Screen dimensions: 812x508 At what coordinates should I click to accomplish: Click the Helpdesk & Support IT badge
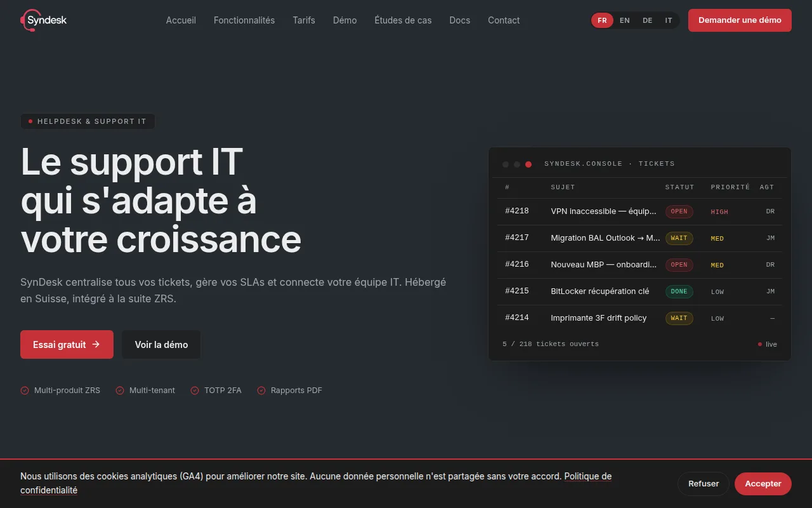88,121
